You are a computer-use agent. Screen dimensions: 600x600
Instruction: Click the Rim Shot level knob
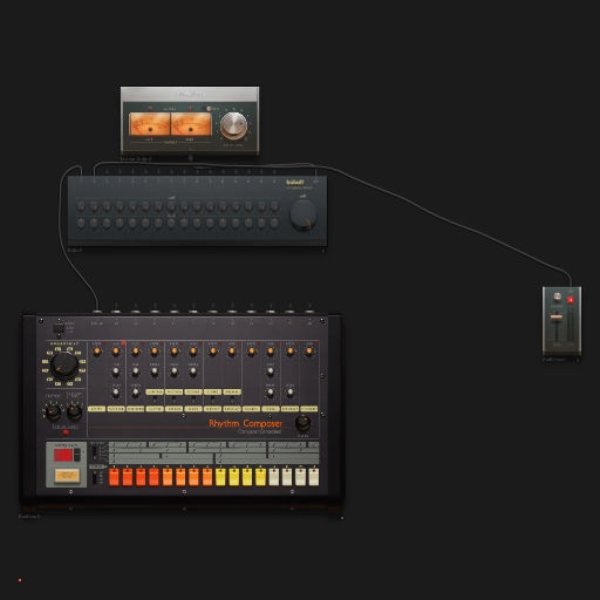coord(213,351)
